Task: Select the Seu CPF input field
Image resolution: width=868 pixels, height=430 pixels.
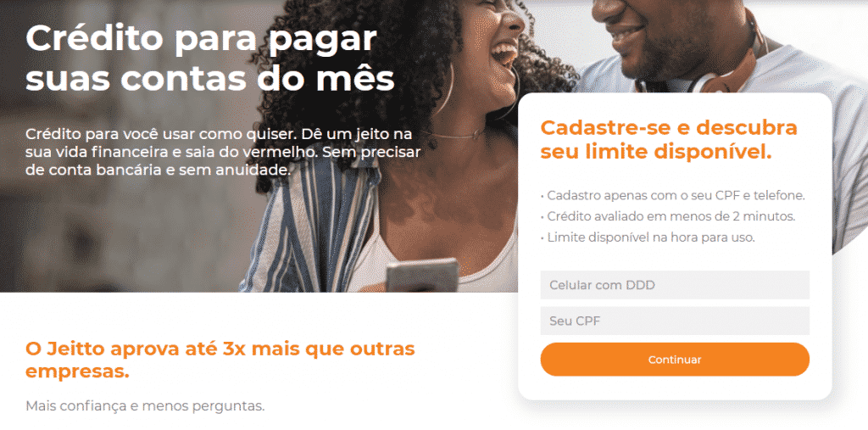Action: (675, 321)
